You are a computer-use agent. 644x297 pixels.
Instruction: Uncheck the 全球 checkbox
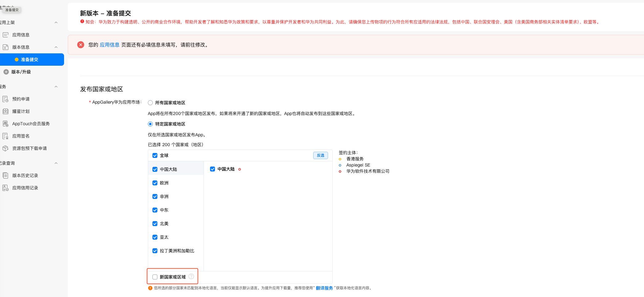(x=155, y=155)
